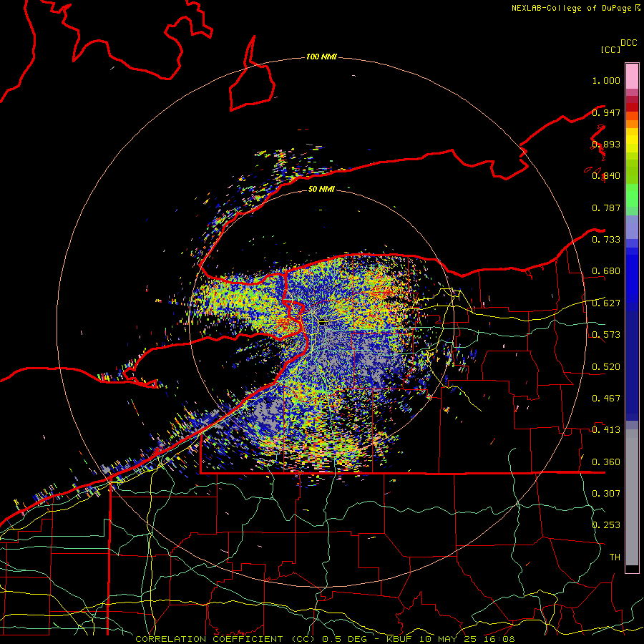
Task: Click the 0.307 scale value
Action: [x=606, y=494]
